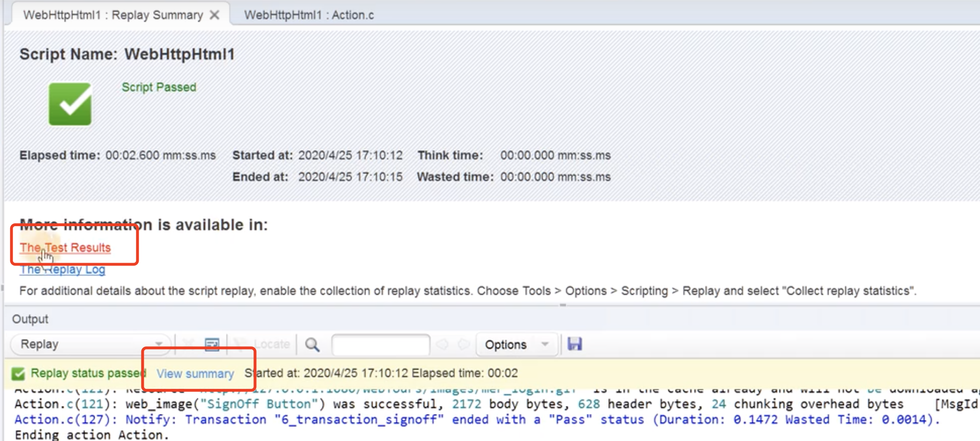Expand the Options dropdown
Image resolution: width=980 pixels, height=441 pixels.
[516, 344]
